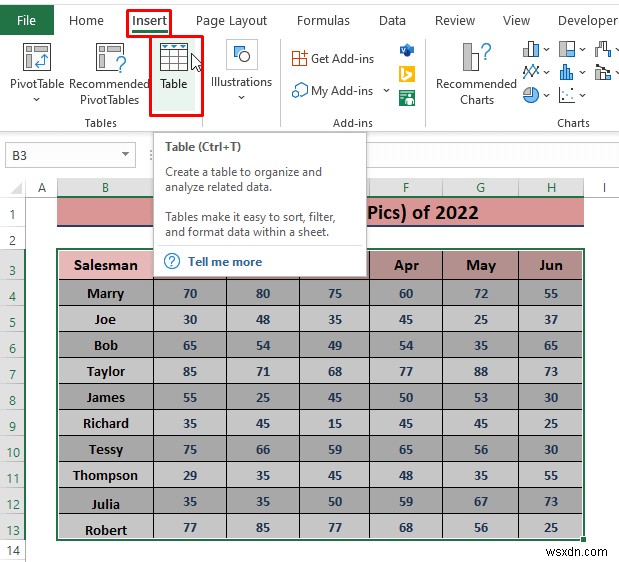The height and width of the screenshot is (562, 619).
Task: Open column chart dropdown arrow
Action: tap(546, 50)
